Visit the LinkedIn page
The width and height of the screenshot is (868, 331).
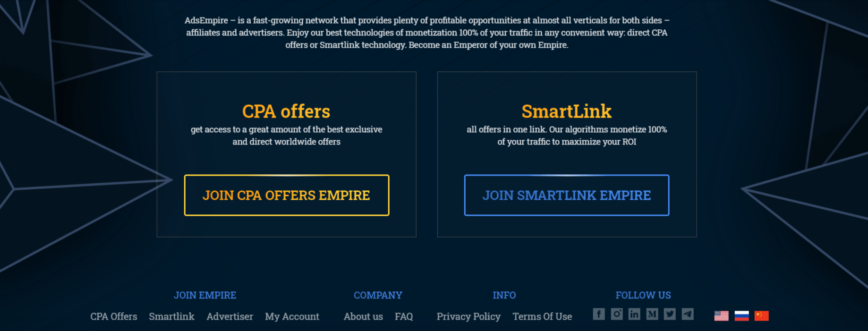(634, 314)
